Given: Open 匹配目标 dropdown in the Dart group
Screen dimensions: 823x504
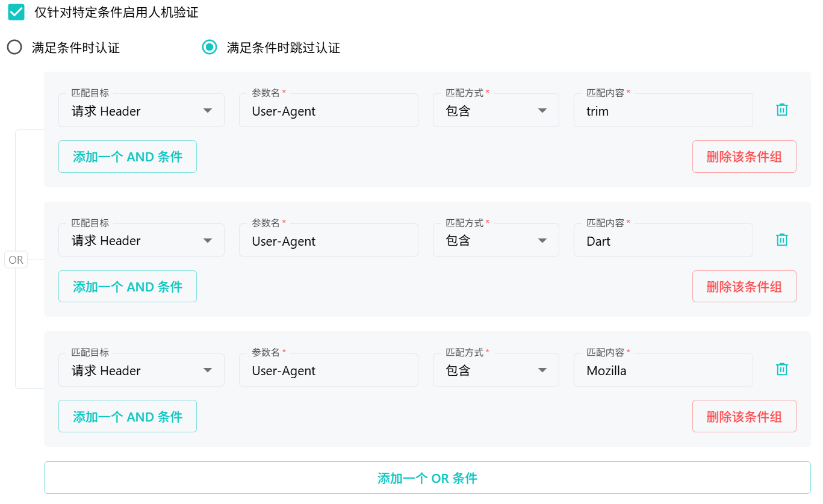Looking at the screenshot, I should tap(141, 241).
